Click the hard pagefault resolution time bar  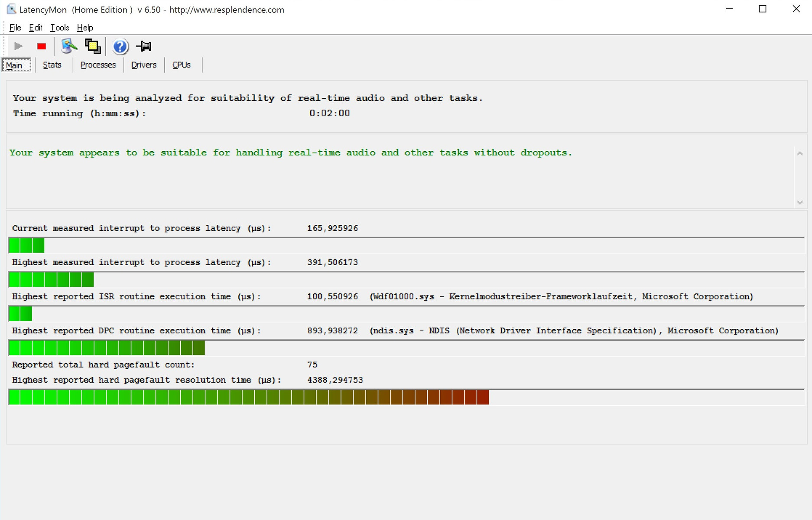[x=406, y=397]
